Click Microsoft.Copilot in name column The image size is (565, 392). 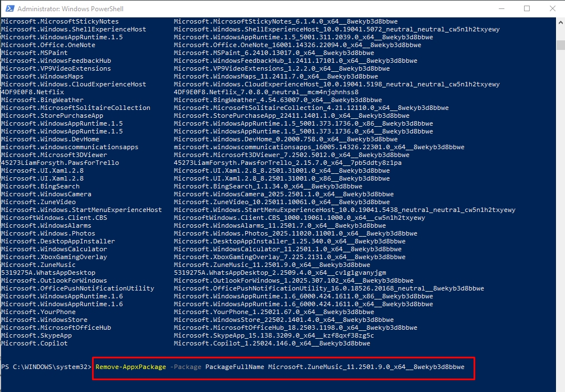pos(34,343)
